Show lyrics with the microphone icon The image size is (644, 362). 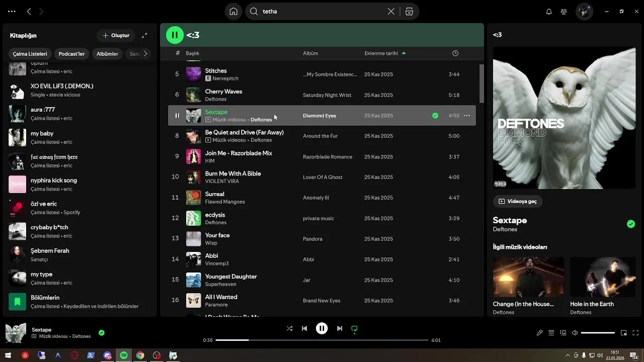click(x=539, y=333)
